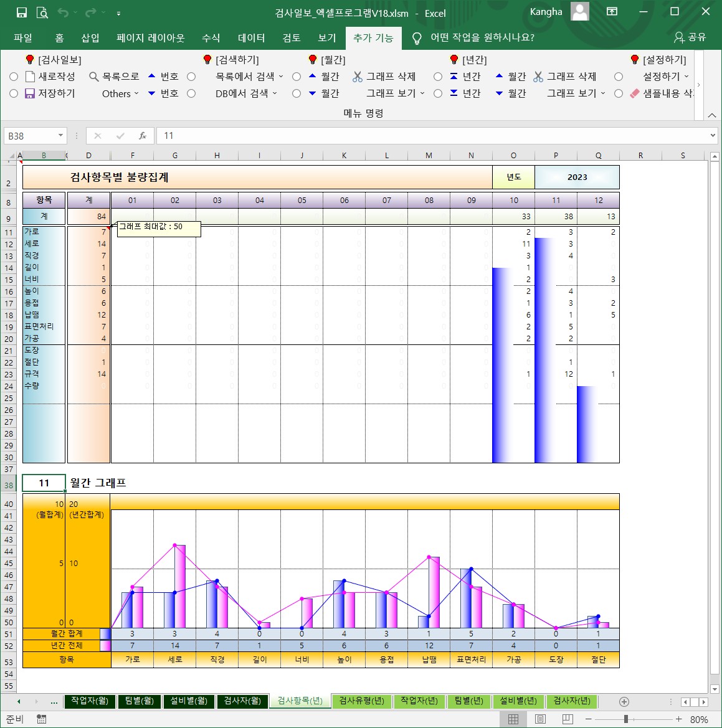Click the macro record icon in status bar

click(x=41, y=719)
